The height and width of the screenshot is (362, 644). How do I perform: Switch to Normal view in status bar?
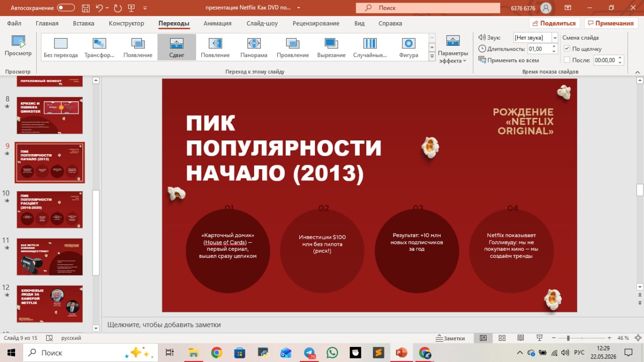[483, 338]
